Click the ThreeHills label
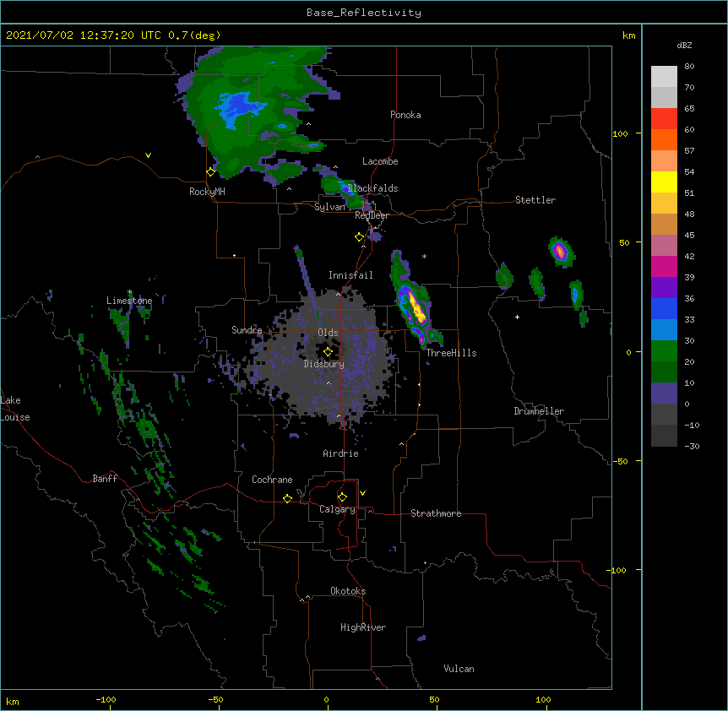This screenshot has width=728, height=711. 451,353
